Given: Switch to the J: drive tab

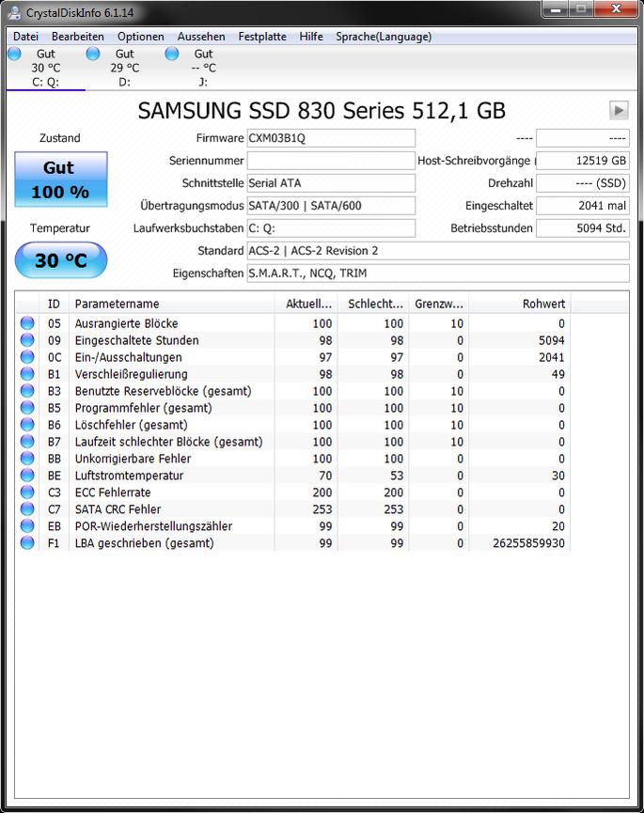Looking at the screenshot, I should (x=203, y=68).
